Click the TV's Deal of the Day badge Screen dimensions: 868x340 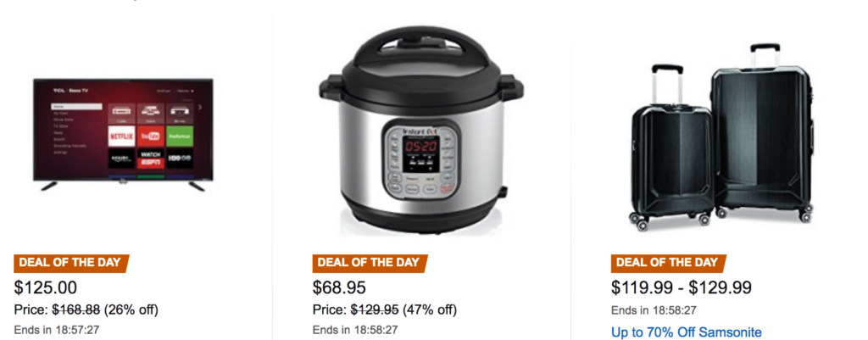pos(71,263)
